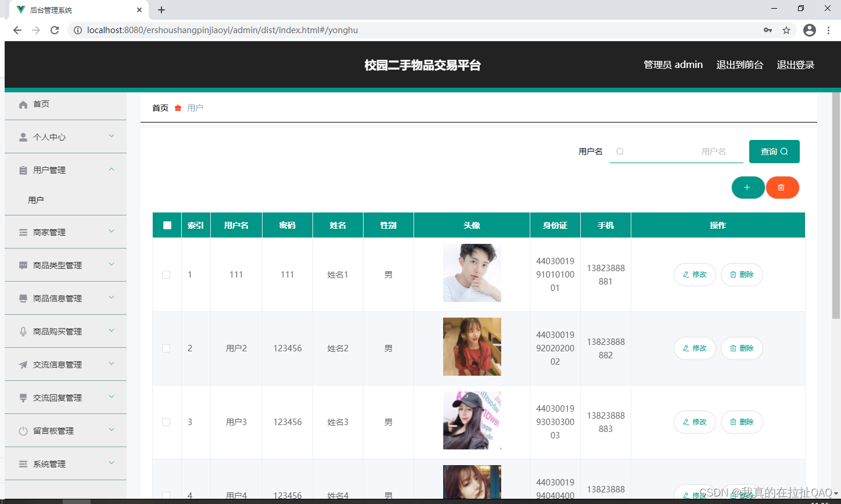
Task: Open Chrome's three-dot menu
Action: tap(828, 30)
